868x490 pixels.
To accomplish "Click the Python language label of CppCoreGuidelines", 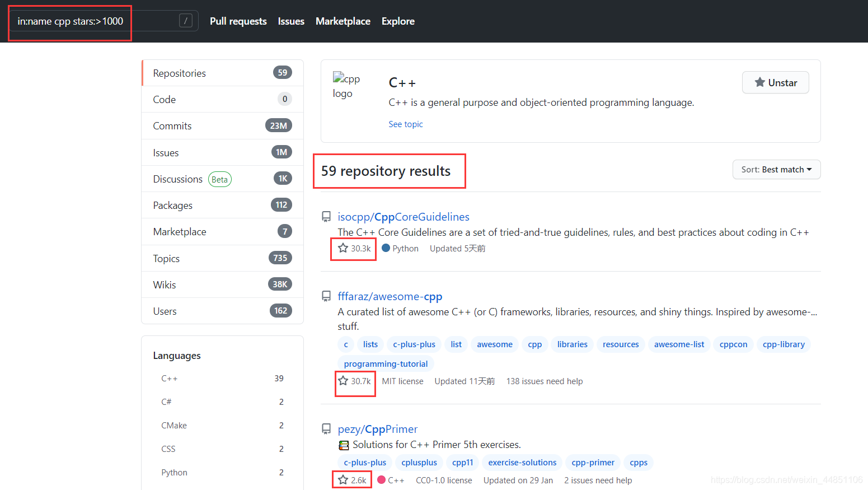I will click(x=400, y=248).
